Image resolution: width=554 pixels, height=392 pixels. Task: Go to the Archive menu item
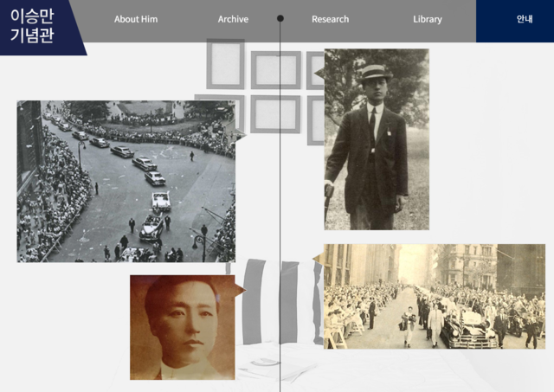tap(233, 19)
